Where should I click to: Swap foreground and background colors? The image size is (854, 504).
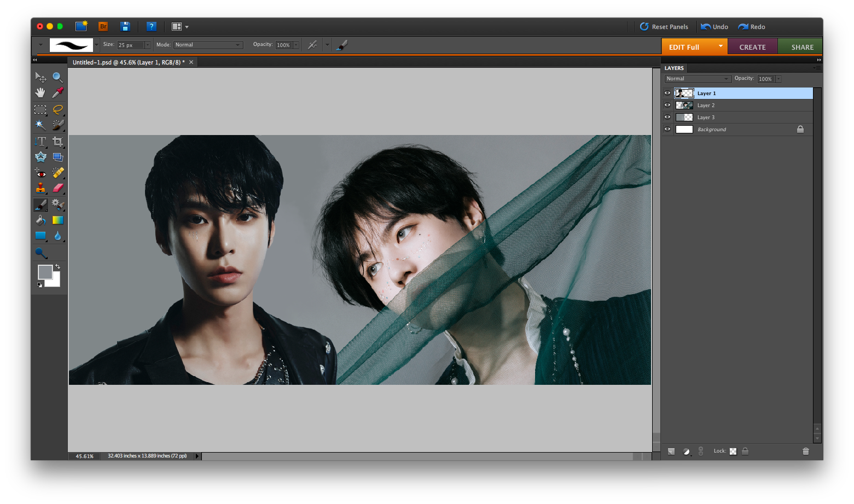(x=57, y=267)
